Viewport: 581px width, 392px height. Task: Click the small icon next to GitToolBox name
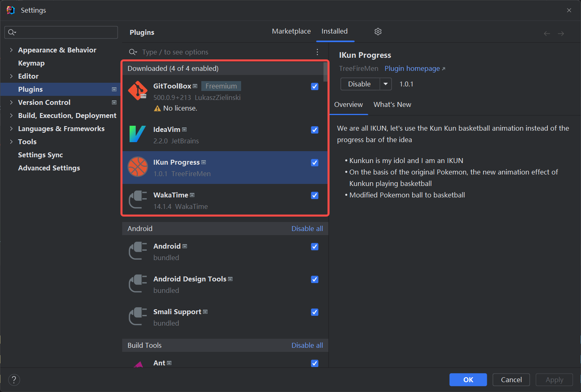click(x=195, y=86)
